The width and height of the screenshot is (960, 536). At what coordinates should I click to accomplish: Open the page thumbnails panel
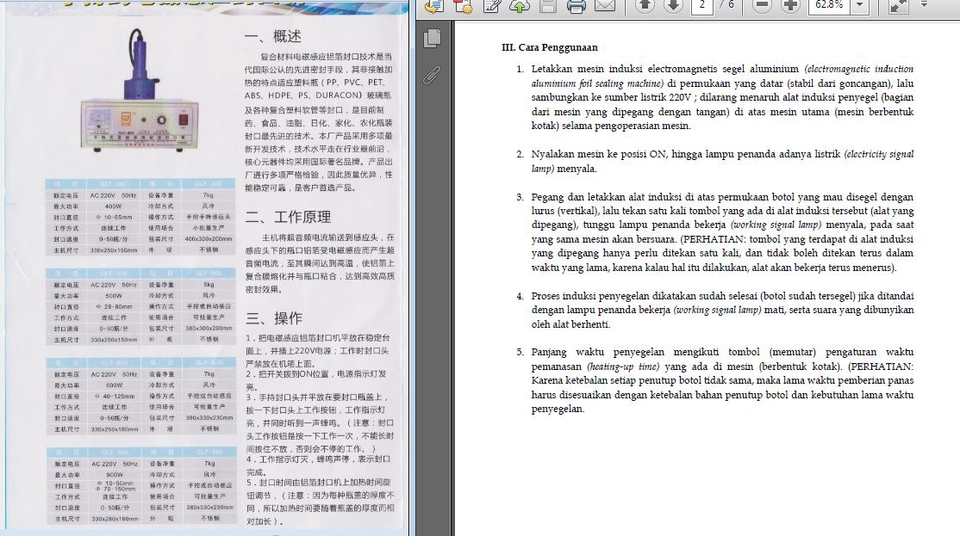click(432, 38)
